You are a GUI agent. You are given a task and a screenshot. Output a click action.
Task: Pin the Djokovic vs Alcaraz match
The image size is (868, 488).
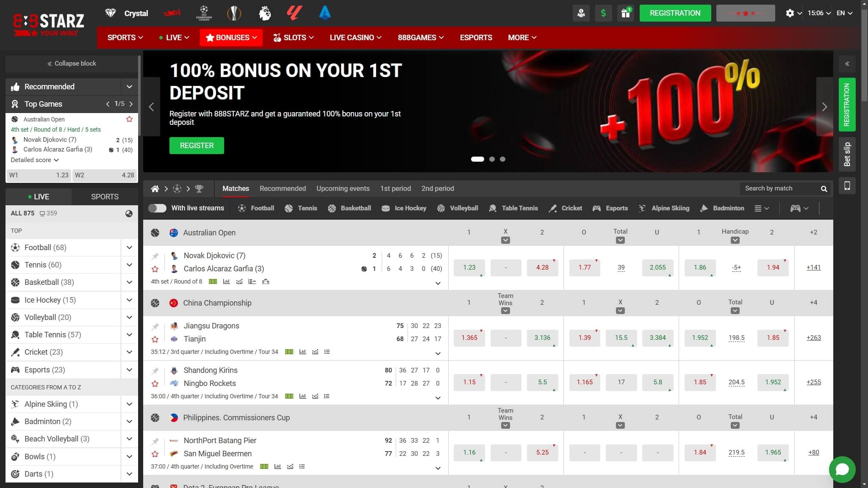click(155, 256)
